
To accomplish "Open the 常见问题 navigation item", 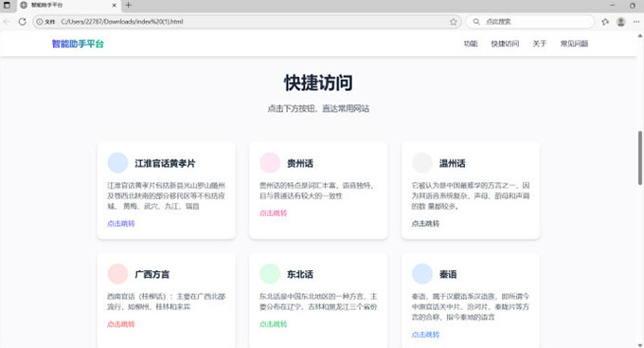I will (x=574, y=44).
